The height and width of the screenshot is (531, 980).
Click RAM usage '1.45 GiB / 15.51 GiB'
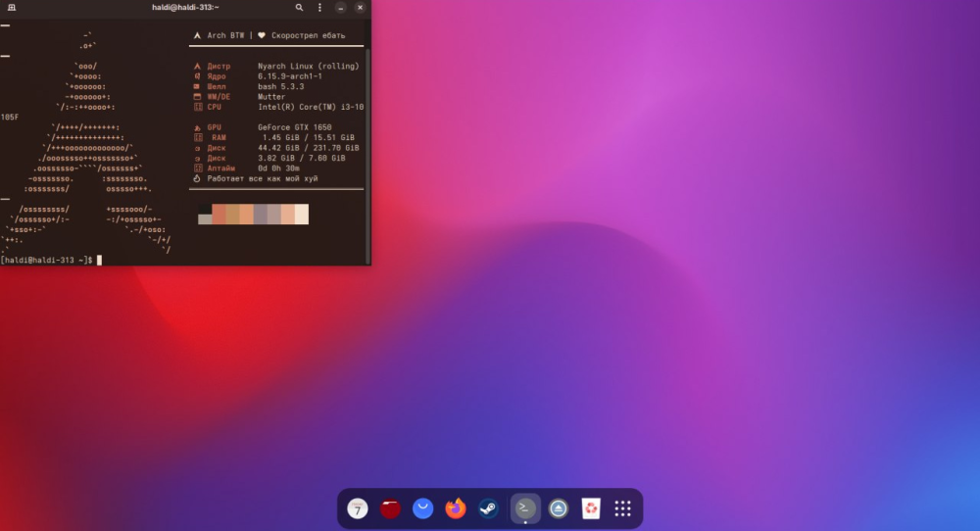(x=308, y=137)
